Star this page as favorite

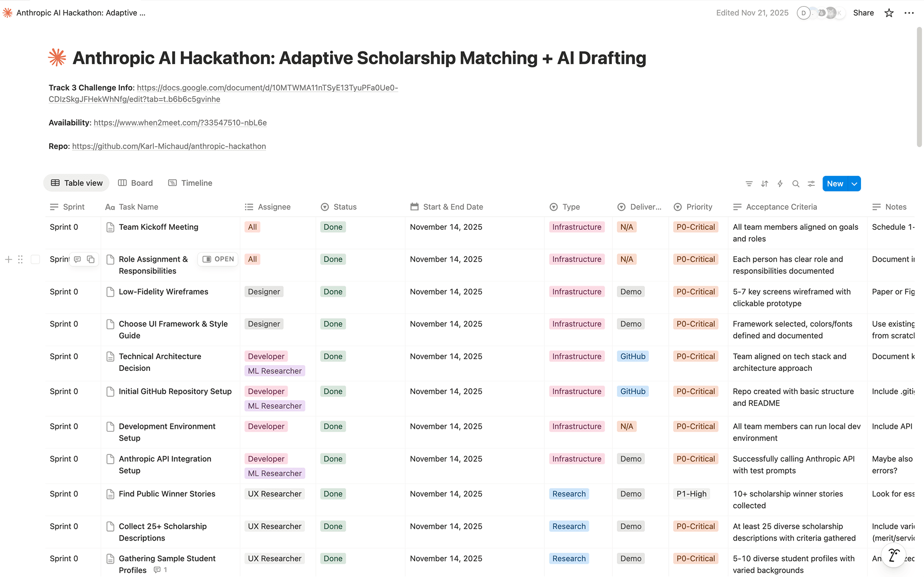889,13
